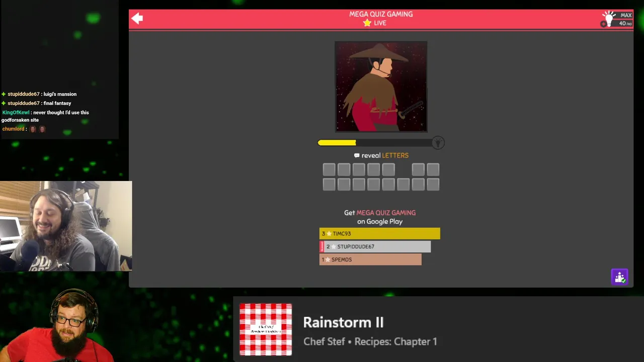Click KingOfKewl username in chat
Image resolution: width=644 pixels, height=362 pixels.
pyautogui.click(x=16, y=113)
